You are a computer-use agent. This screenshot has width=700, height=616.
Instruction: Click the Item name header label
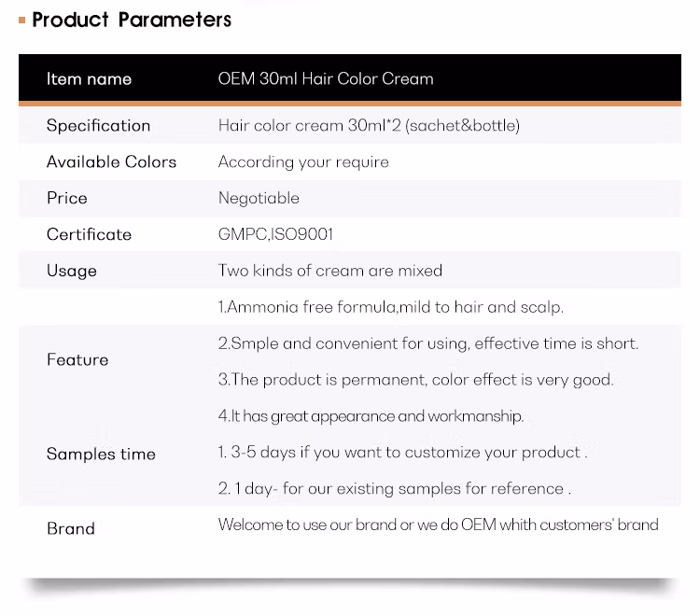click(x=89, y=79)
